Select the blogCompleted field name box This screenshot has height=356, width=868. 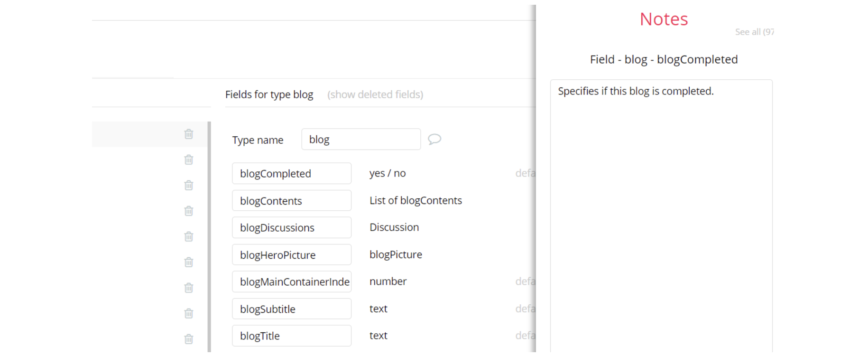tap(291, 174)
